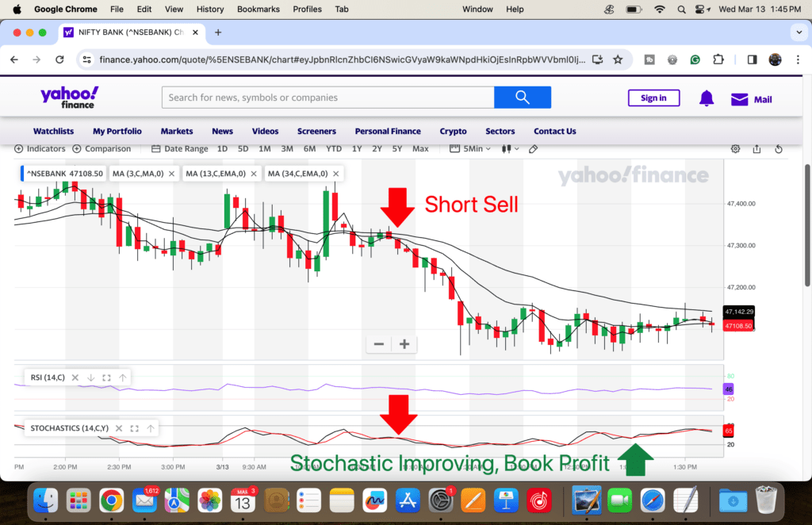The width and height of the screenshot is (812, 525).
Task: Expand the Chrome tab search chevron
Action: pyautogui.click(x=799, y=33)
